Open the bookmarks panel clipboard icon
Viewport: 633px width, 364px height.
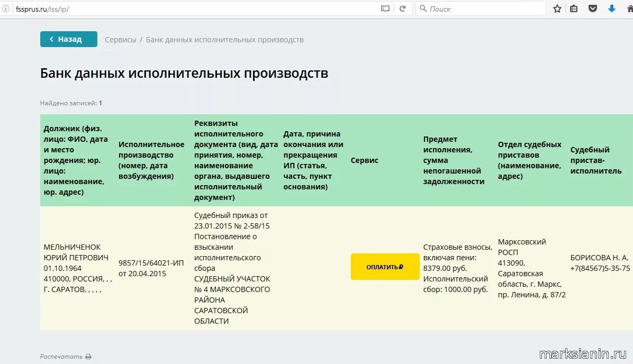574,8
